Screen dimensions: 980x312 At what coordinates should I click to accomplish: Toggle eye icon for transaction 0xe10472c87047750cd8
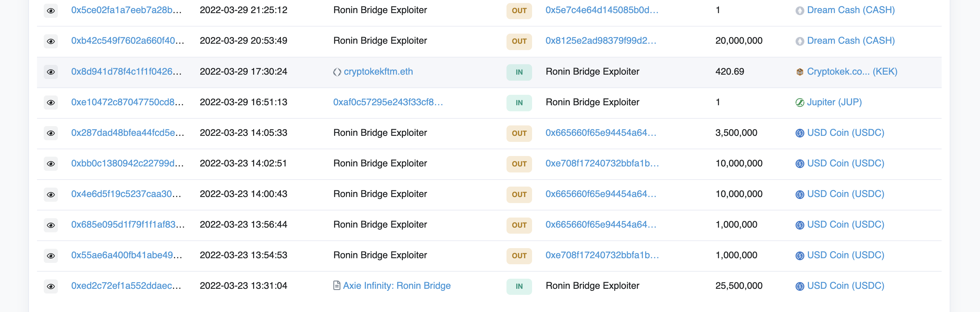50,103
